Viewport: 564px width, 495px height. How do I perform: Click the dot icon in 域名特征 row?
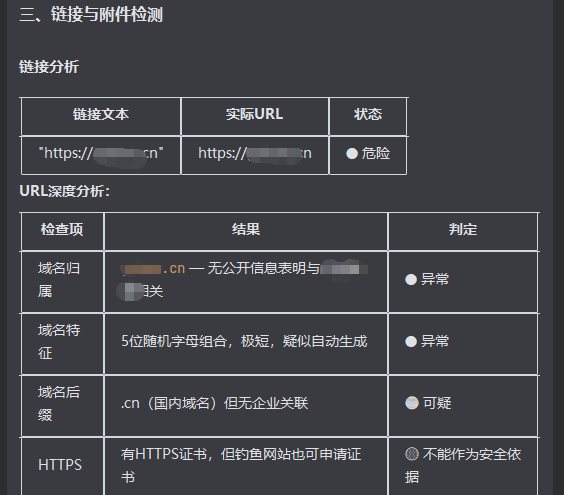411,341
